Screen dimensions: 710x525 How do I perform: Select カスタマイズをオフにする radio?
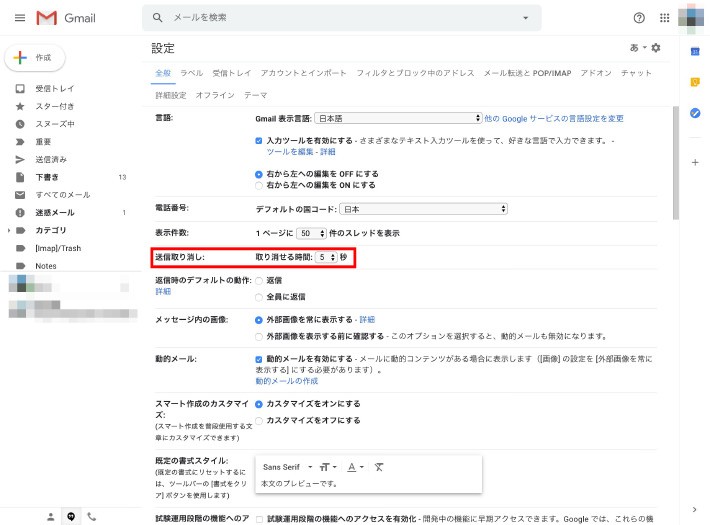pos(259,421)
